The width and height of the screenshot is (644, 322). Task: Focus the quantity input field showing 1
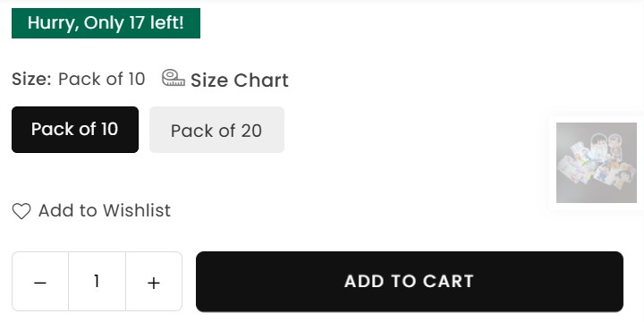97,282
